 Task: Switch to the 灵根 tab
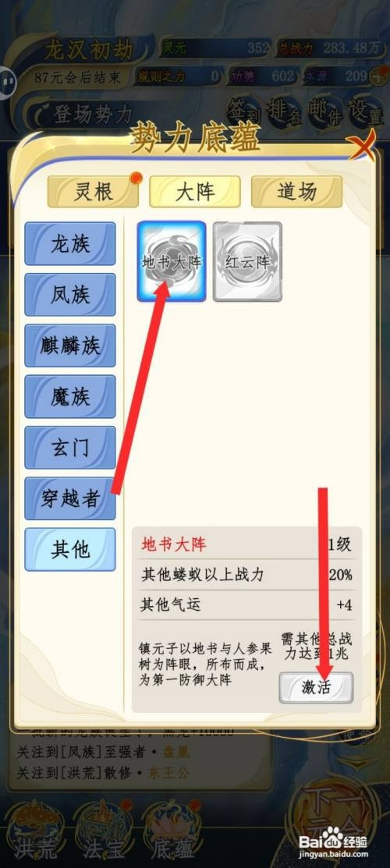tap(93, 192)
